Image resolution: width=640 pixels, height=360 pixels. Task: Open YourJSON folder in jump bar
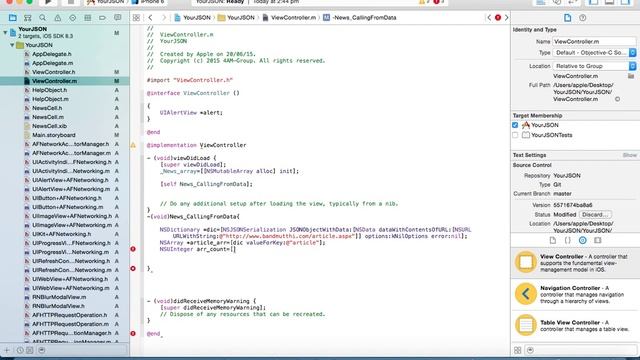236,18
